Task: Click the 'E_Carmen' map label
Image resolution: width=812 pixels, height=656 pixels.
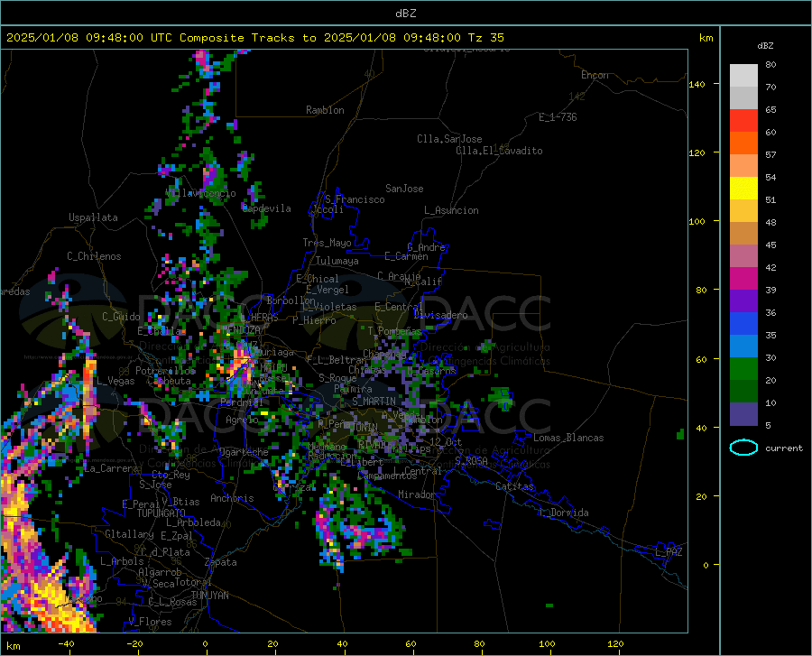Action: click(x=406, y=256)
